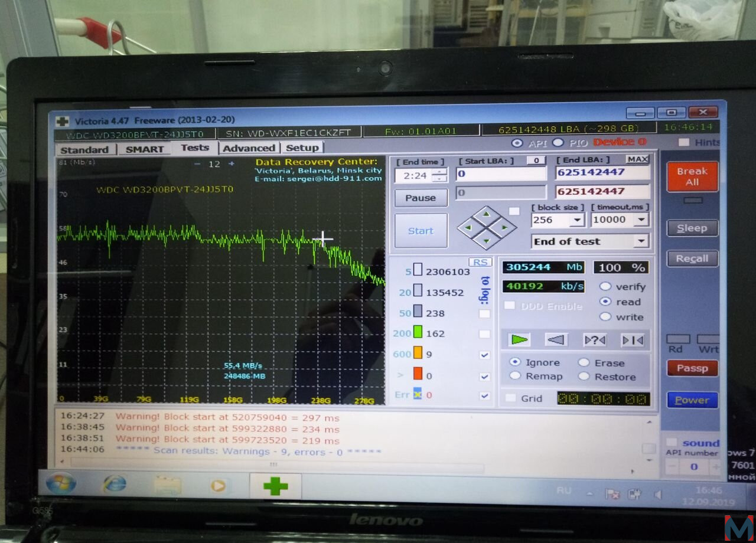Viewport: 756px width, 543px height.
Task: Open Windows Explorer folder in taskbar
Action: tap(168, 486)
